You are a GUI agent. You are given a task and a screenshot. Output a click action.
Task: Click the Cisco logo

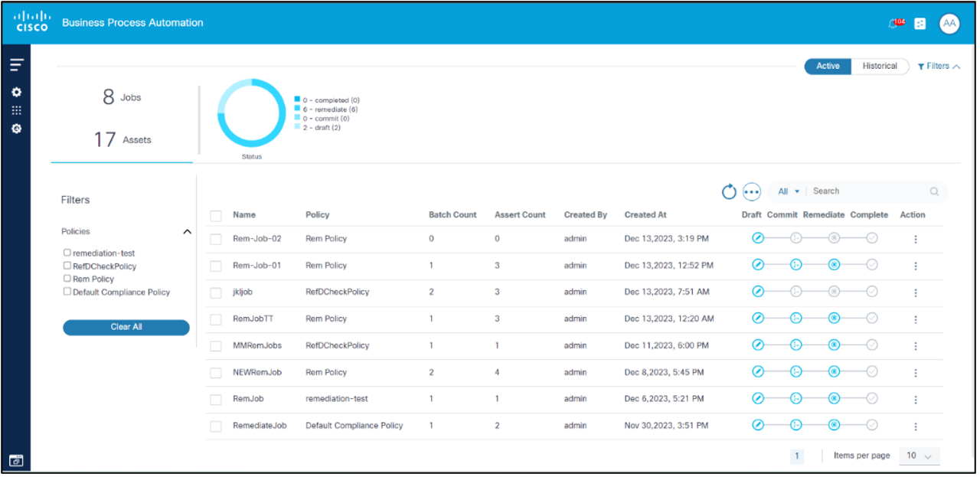[x=31, y=21]
